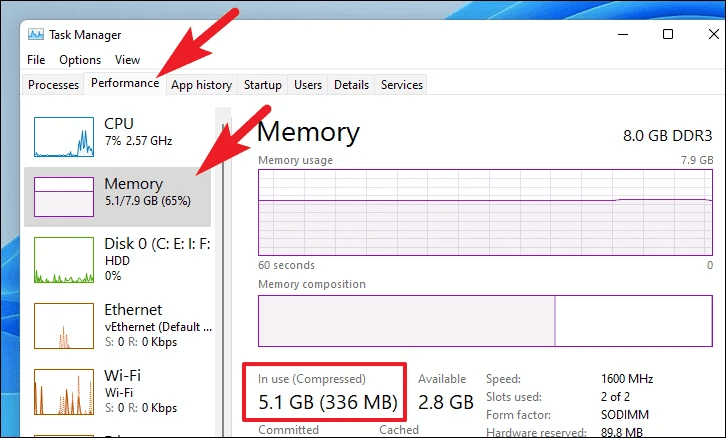Image resolution: width=726 pixels, height=438 pixels.
Task: Open the Disk 0 performance graph
Action: point(64,260)
